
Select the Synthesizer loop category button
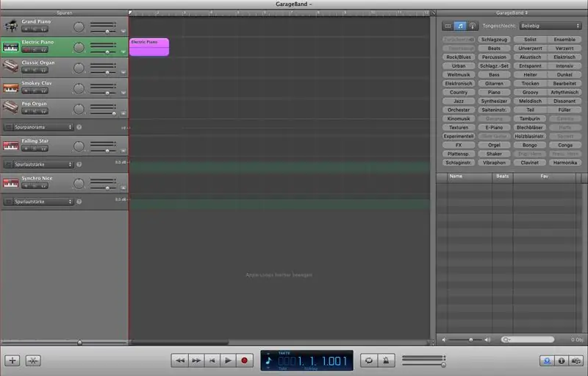tap(494, 101)
